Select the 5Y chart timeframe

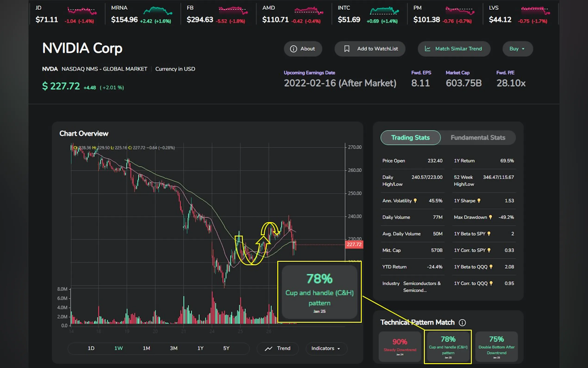point(226,348)
